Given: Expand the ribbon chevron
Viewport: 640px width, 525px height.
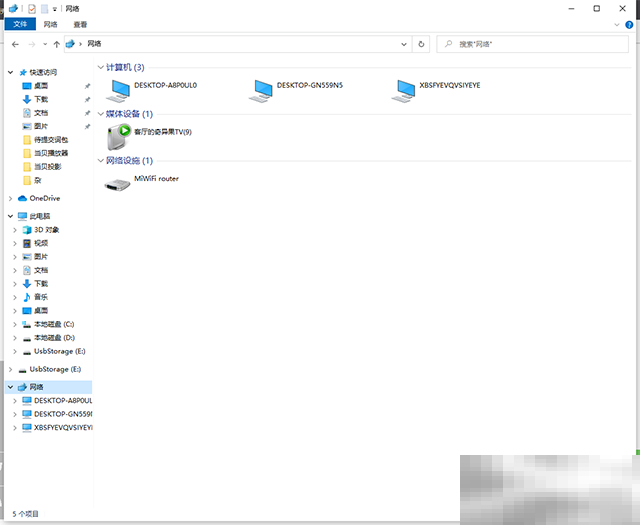Looking at the screenshot, I should click(x=617, y=25).
